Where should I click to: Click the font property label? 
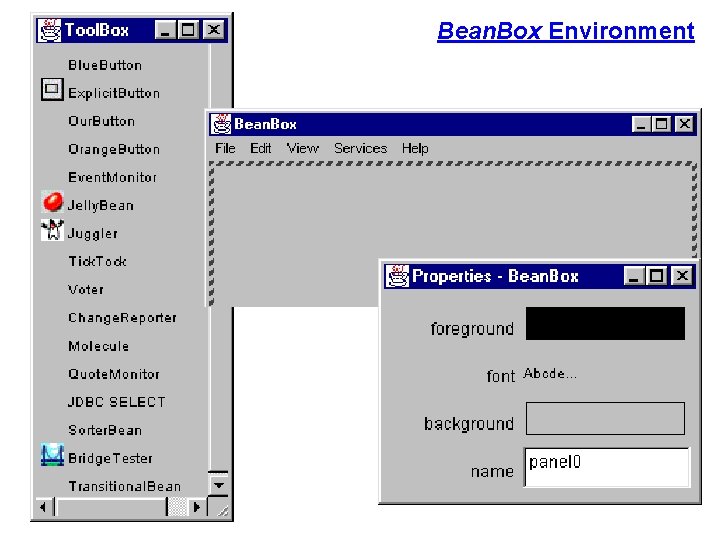[x=501, y=376]
